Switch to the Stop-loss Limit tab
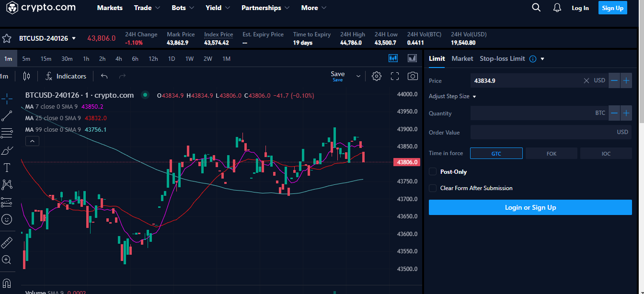 click(x=502, y=58)
